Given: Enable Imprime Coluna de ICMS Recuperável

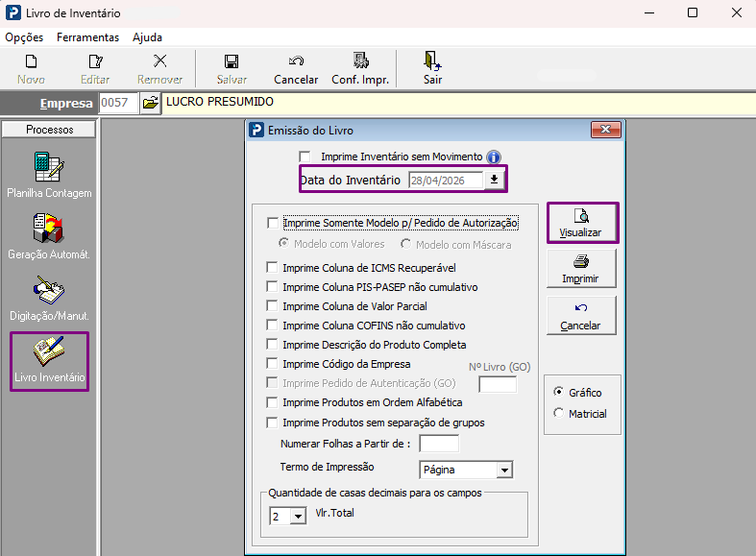Looking at the screenshot, I should (272, 267).
